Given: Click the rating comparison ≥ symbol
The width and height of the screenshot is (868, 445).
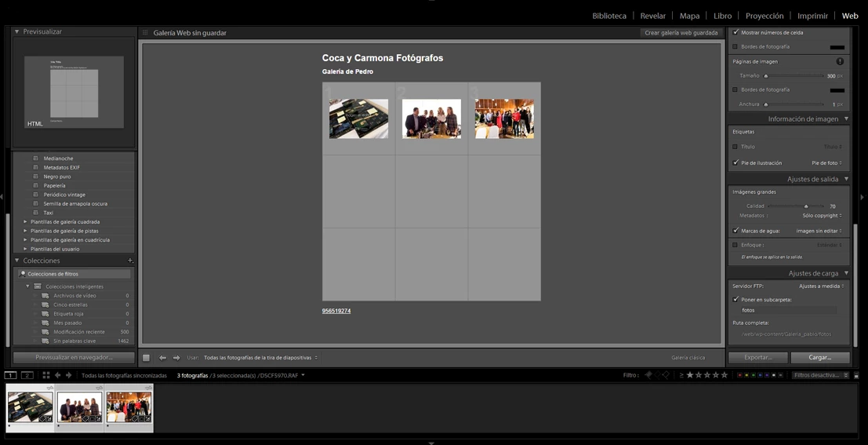Looking at the screenshot, I should [681, 375].
